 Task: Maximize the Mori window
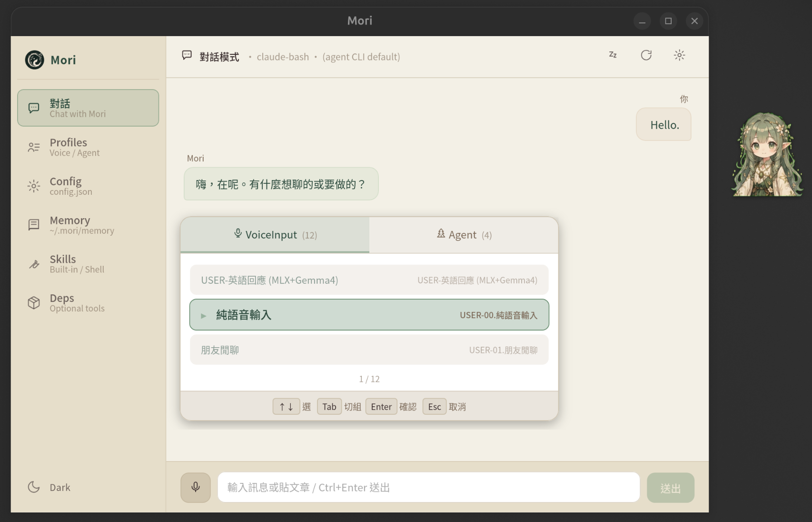tap(668, 21)
